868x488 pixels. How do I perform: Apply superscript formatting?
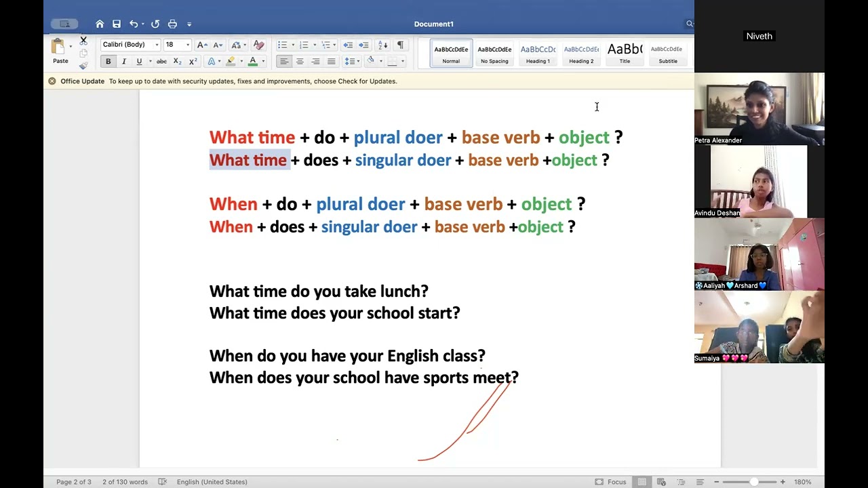coord(193,62)
